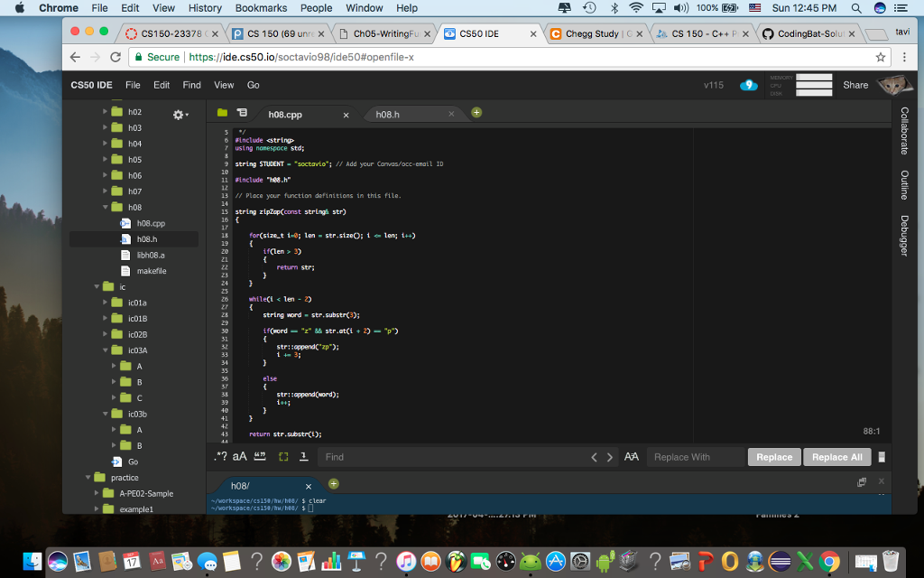This screenshot has width=924, height=578.
Task: Bookmark this page with star icon
Action: coord(881,57)
